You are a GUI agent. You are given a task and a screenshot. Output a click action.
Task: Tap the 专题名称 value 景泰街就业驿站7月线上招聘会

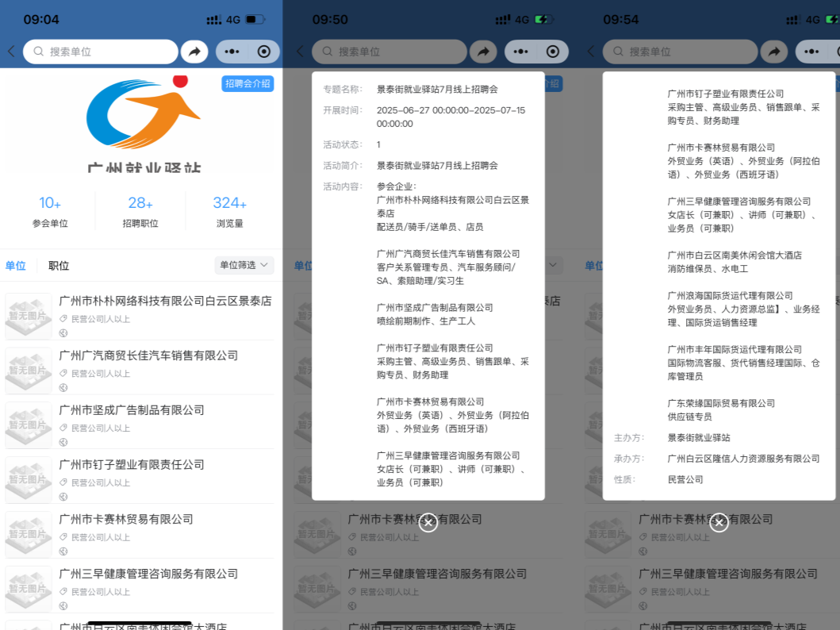tap(437, 90)
